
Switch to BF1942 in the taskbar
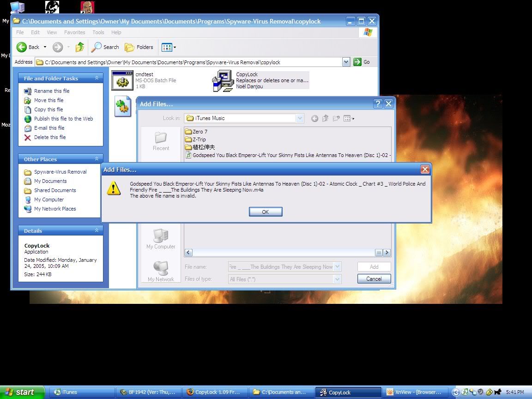[x=148, y=392]
